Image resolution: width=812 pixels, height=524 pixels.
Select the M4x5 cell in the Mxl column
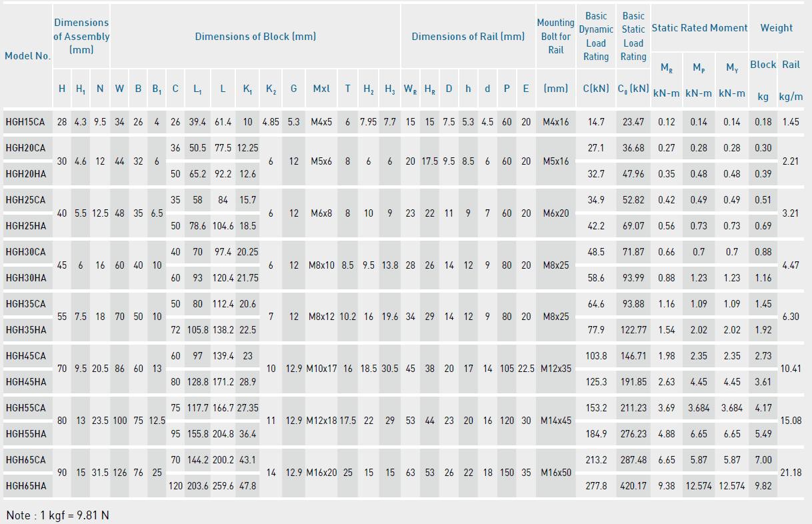click(321, 122)
